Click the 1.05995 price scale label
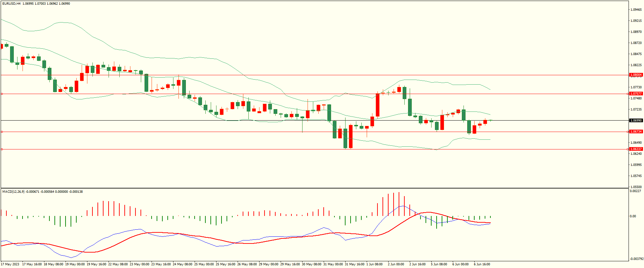 tap(636, 165)
